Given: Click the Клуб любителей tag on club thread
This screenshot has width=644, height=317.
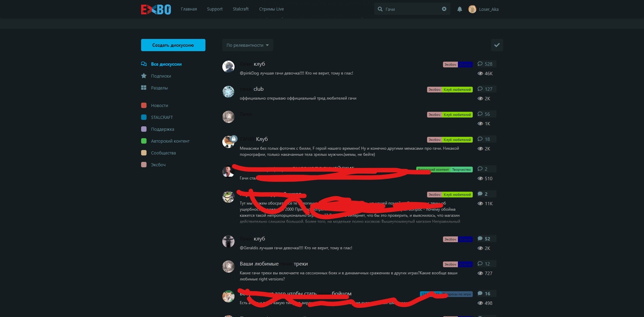Looking at the screenshot, I should (457, 90).
